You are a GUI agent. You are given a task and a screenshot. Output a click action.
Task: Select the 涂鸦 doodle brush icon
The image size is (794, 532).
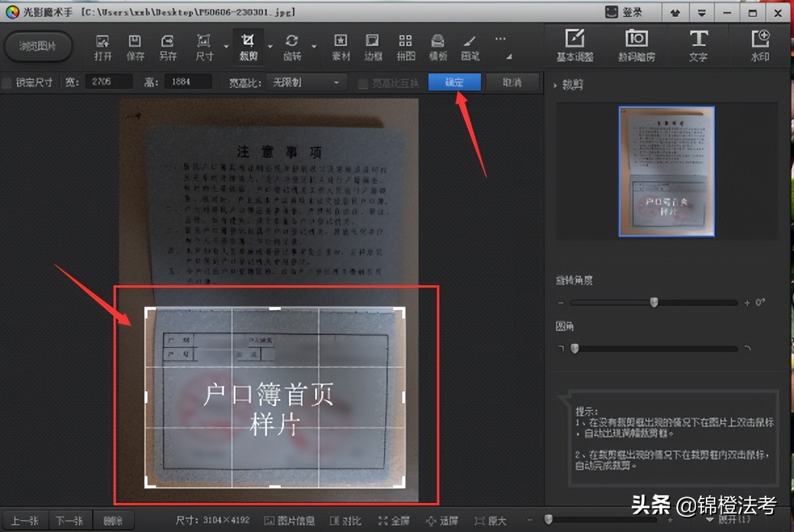pyautogui.click(x=470, y=45)
